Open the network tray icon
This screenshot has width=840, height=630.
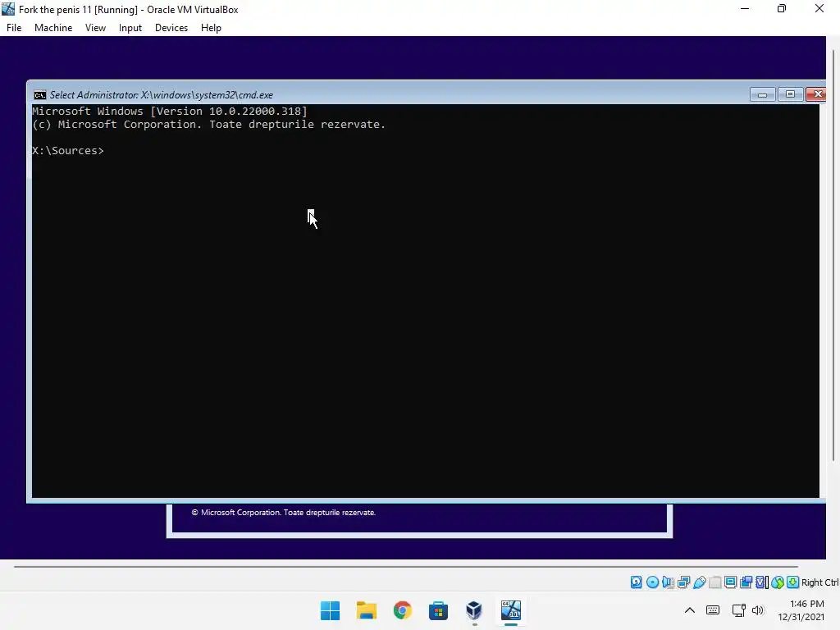pyautogui.click(x=739, y=610)
